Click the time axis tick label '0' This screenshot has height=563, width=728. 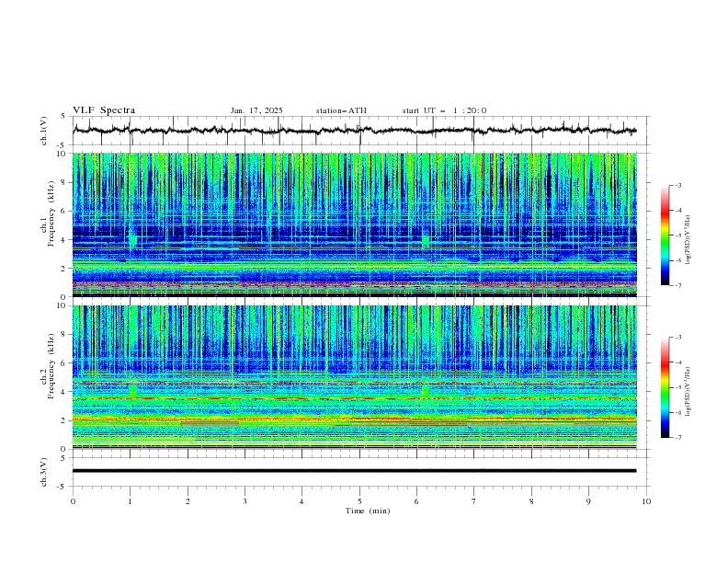pyautogui.click(x=73, y=501)
